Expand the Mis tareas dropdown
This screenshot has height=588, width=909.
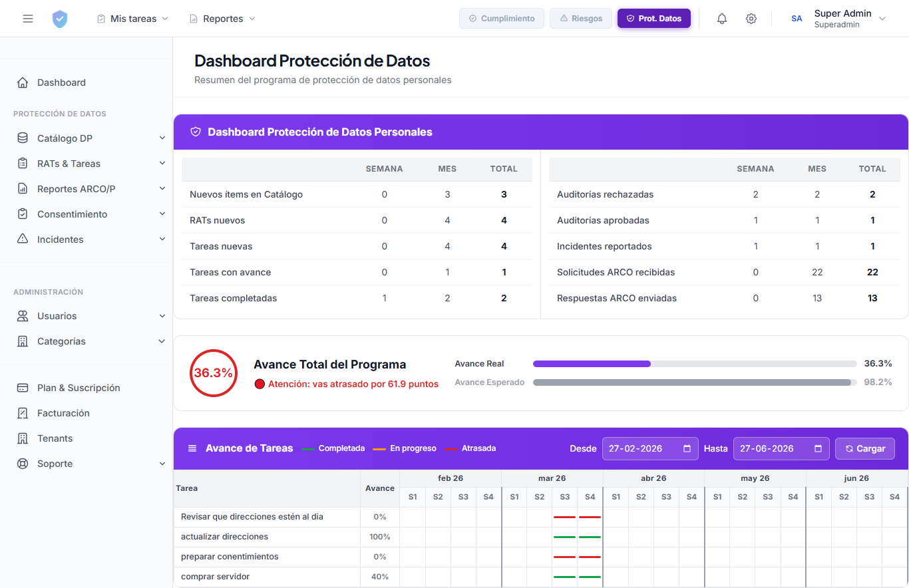pos(131,19)
